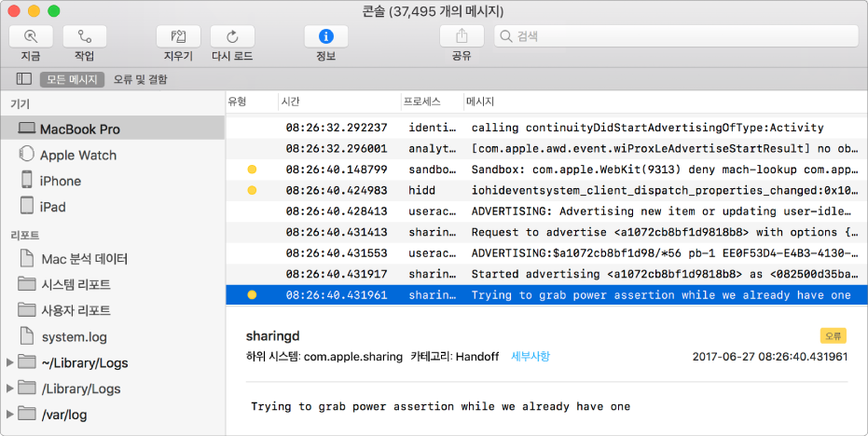Expand the /var/log disclosure triangle
868x436 pixels.
[x=9, y=415]
